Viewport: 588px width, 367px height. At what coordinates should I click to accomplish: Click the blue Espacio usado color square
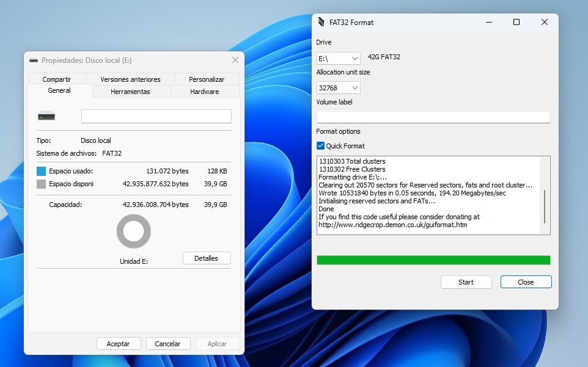(41, 171)
